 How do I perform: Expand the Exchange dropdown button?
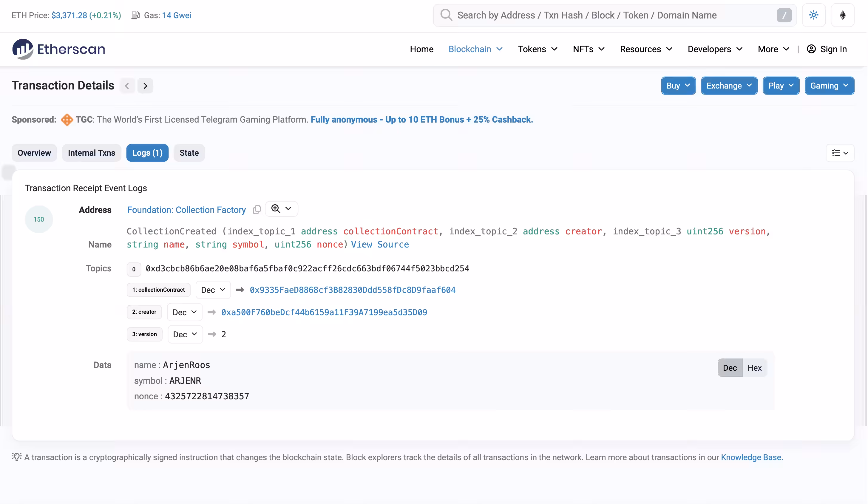(729, 86)
